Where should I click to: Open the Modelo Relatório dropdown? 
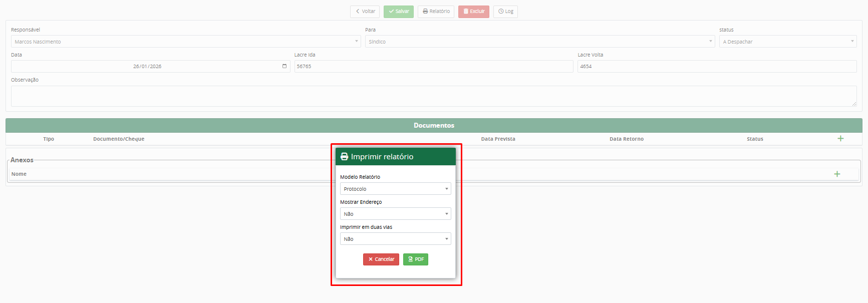[395, 189]
